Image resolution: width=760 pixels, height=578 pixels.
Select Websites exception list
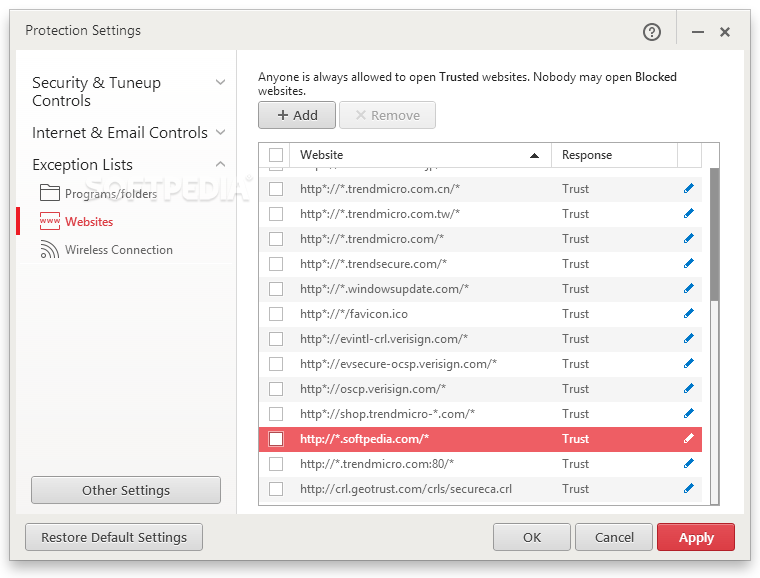pos(89,222)
